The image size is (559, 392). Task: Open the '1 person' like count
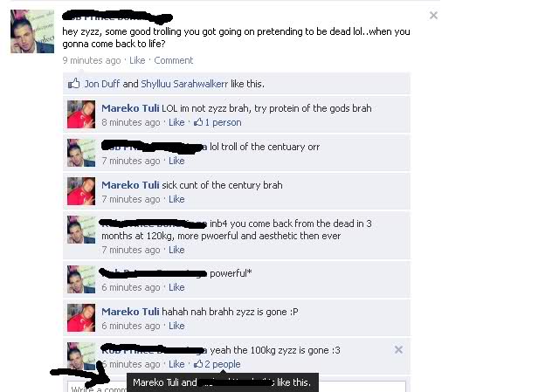(217, 122)
